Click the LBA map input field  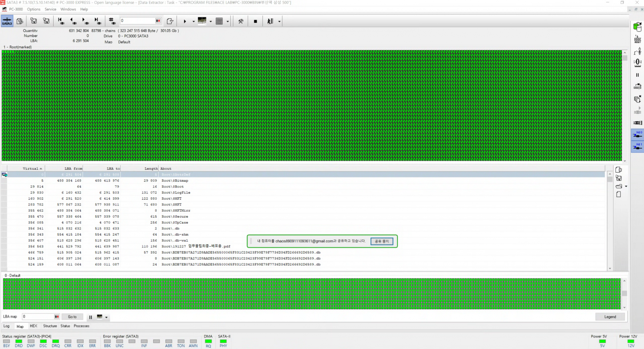coord(38,317)
